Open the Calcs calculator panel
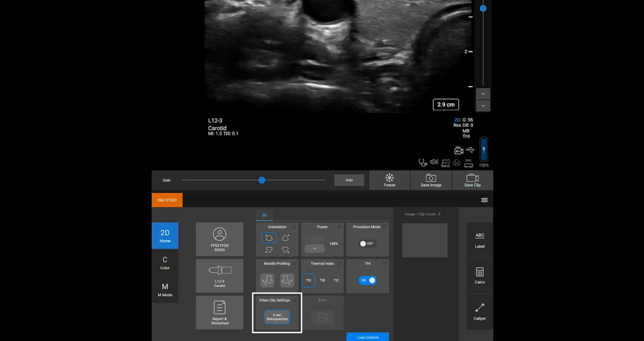Screen dimensions: 644x341 pyautogui.click(x=479, y=275)
